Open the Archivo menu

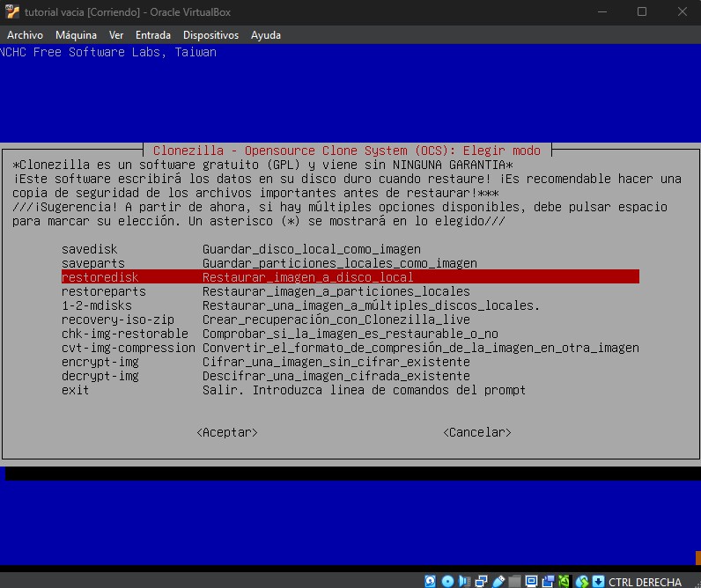(25, 35)
